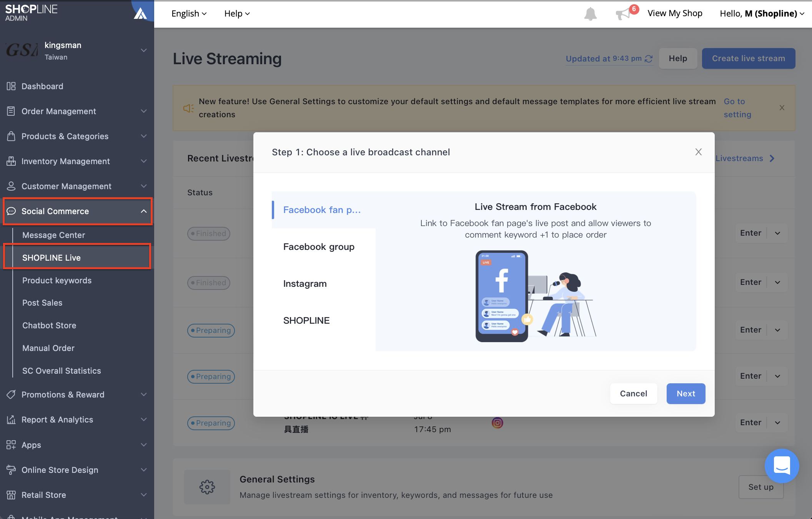
Task: Dismiss the New feature announcement banner
Action: (x=782, y=108)
